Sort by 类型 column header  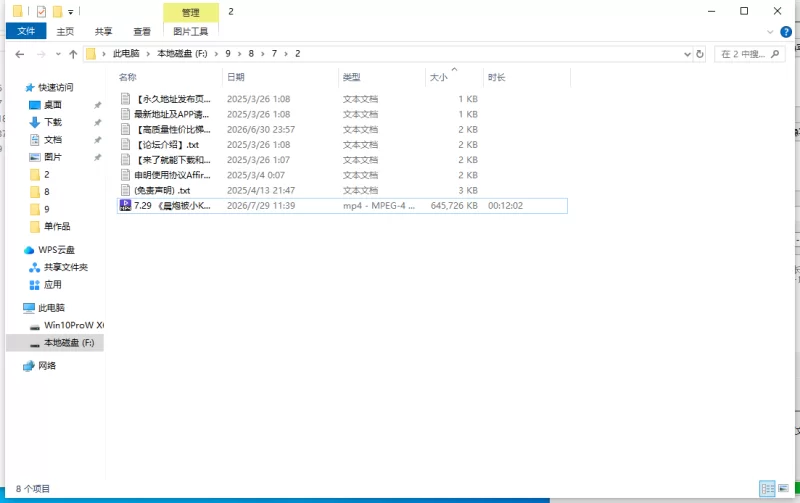[x=352, y=77]
